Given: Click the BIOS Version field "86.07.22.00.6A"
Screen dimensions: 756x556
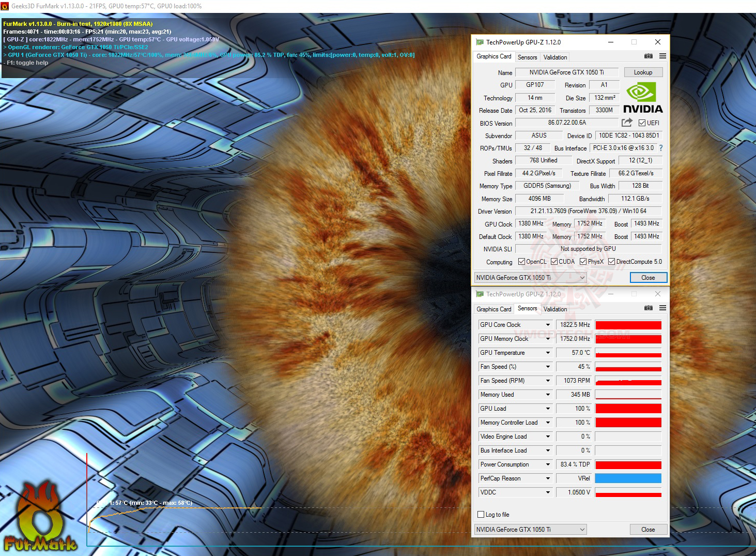Looking at the screenshot, I should point(567,123).
